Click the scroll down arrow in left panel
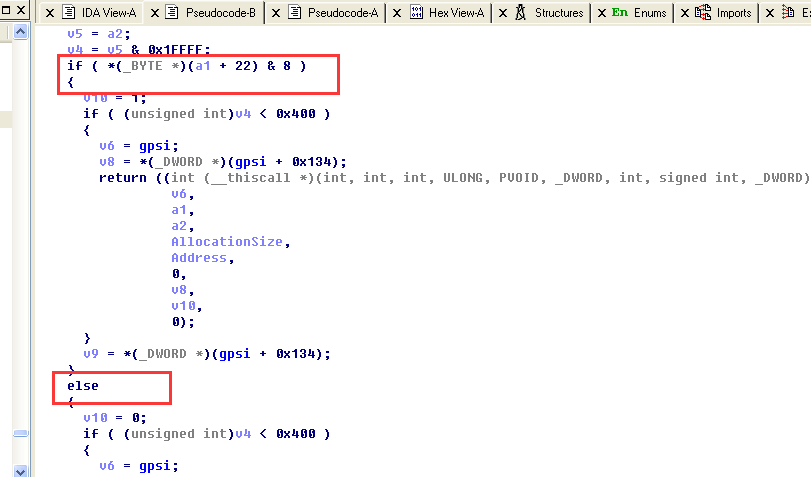The image size is (811, 477). click(x=20, y=469)
